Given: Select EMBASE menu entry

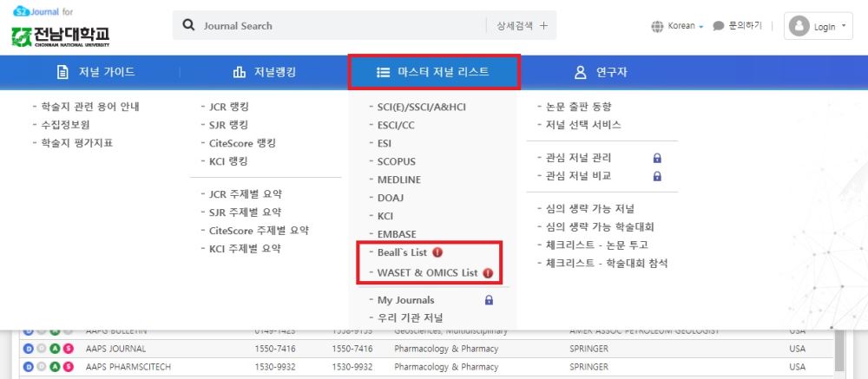Looking at the screenshot, I should 397,234.
